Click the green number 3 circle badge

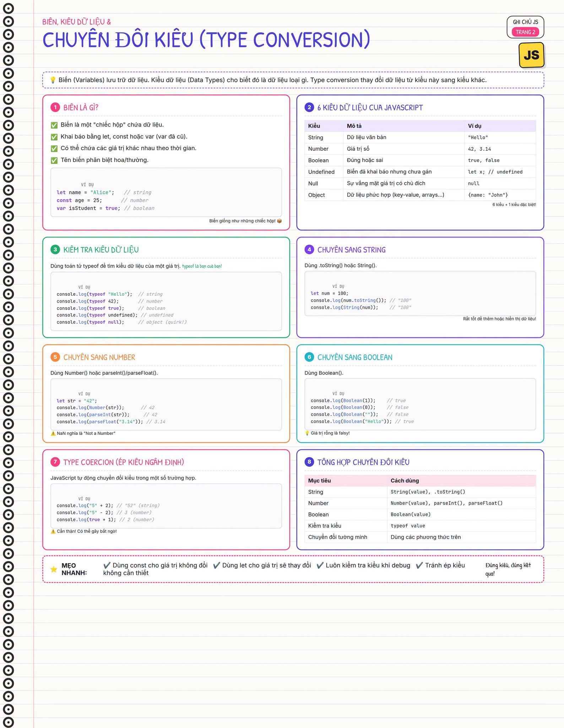pos(55,250)
